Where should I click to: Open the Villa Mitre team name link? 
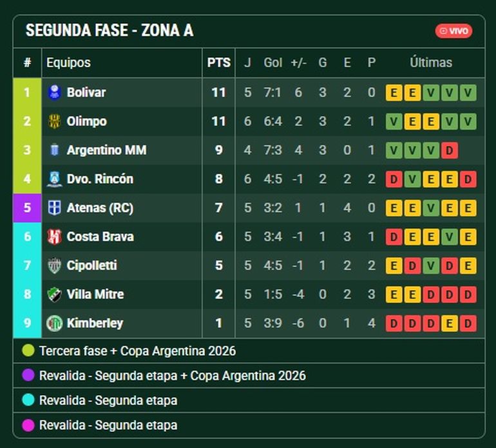pyautogui.click(x=95, y=295)
